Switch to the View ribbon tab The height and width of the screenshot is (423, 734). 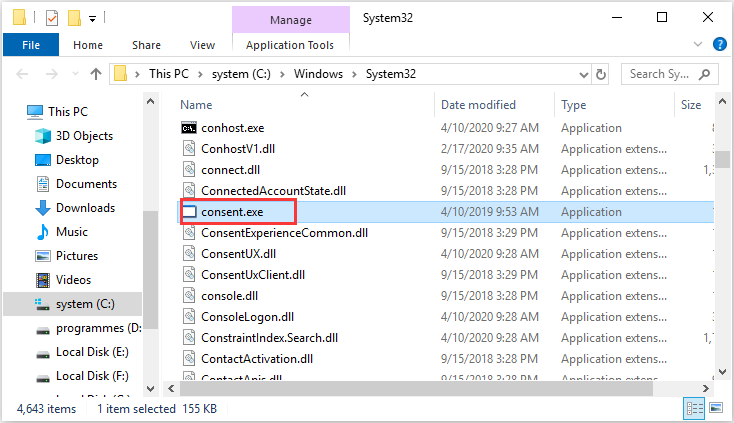202,45
